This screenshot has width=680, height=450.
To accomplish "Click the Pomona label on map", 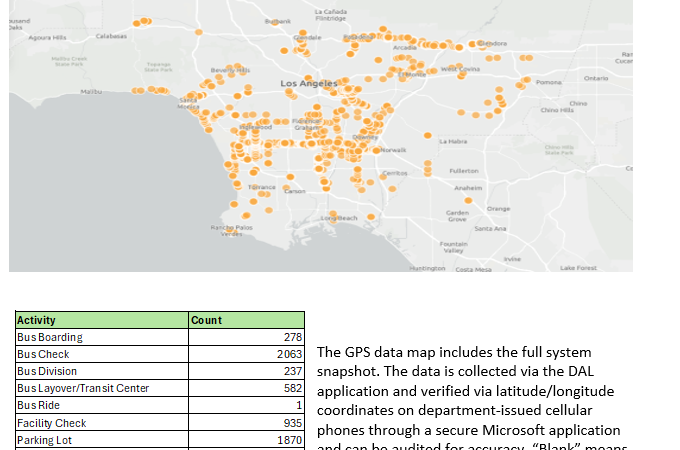I will tap(549, 82).
